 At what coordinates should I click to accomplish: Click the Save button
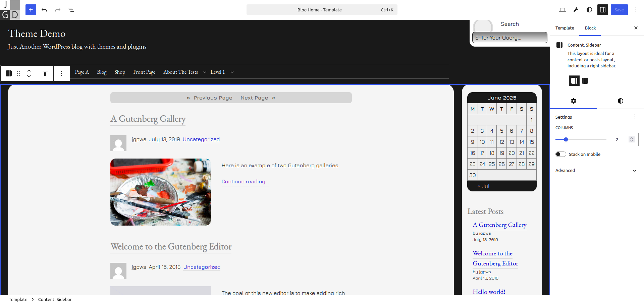619,10
